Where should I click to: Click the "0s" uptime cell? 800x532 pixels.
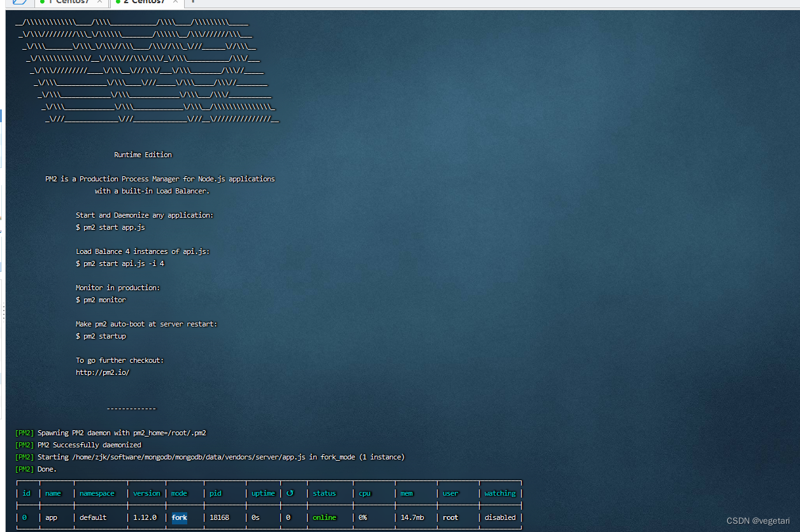(255, 517)
